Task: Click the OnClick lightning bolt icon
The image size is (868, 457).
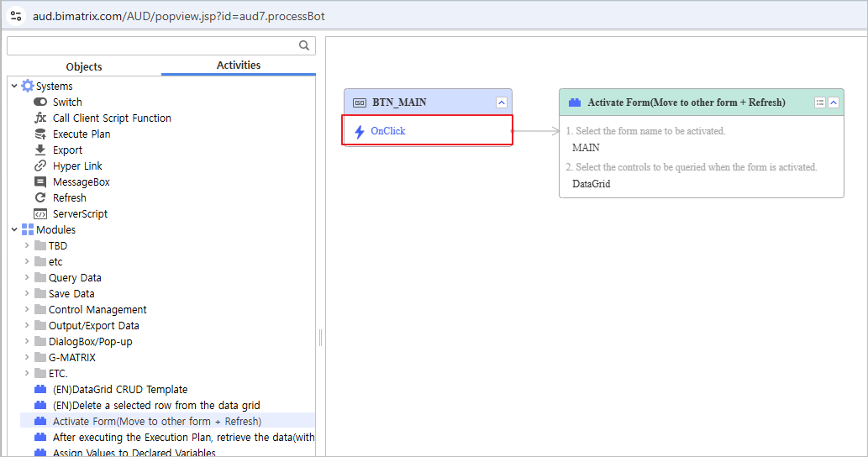Action: click(x=360, y=131)
